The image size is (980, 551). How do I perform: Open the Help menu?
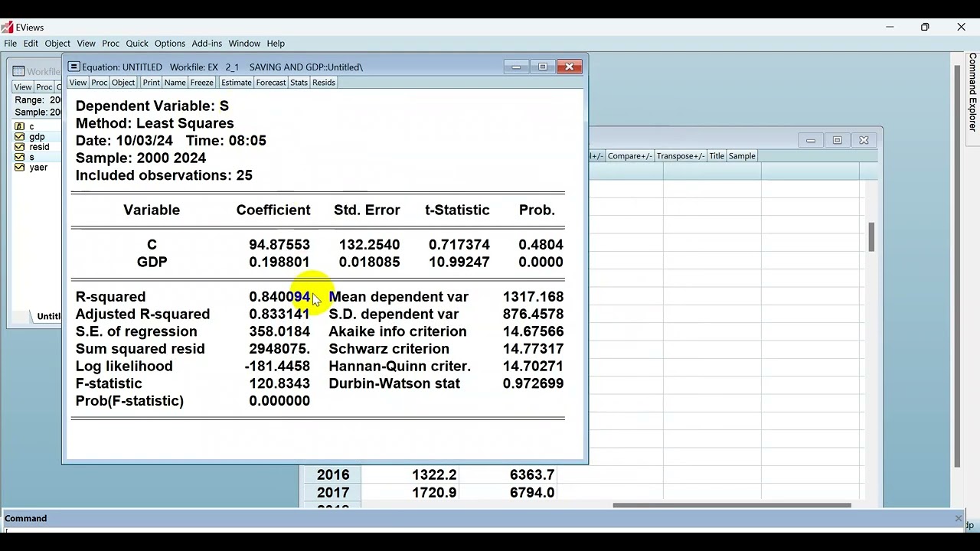tap(276, 44)
